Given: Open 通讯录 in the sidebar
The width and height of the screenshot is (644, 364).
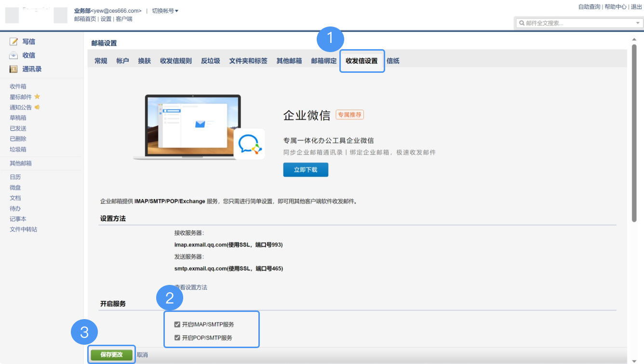Looking at the screenshot, I should click(32, 69).
